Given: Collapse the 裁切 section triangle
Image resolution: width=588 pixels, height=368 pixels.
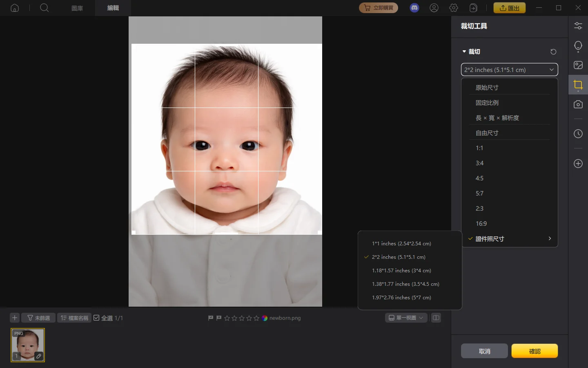Looking at the screenshot, I should [x=464, y=52].
